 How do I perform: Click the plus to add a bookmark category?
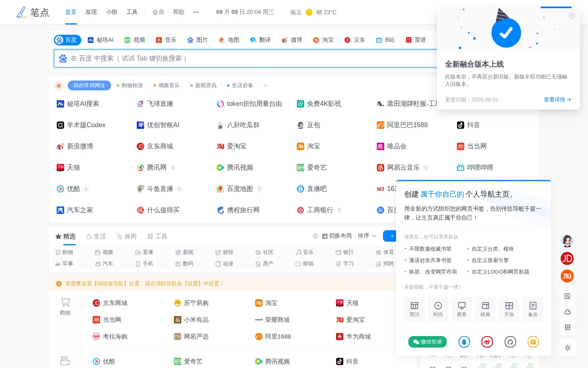265,85
